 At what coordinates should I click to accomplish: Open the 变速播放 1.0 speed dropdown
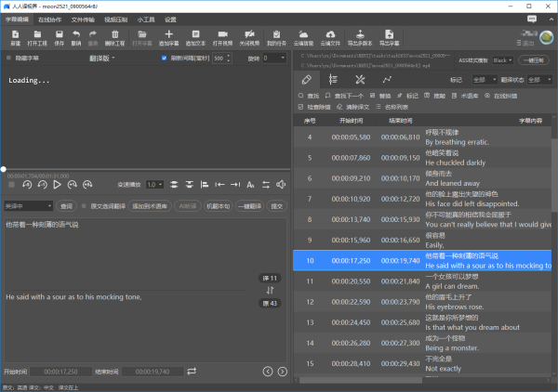click(154, 185)
